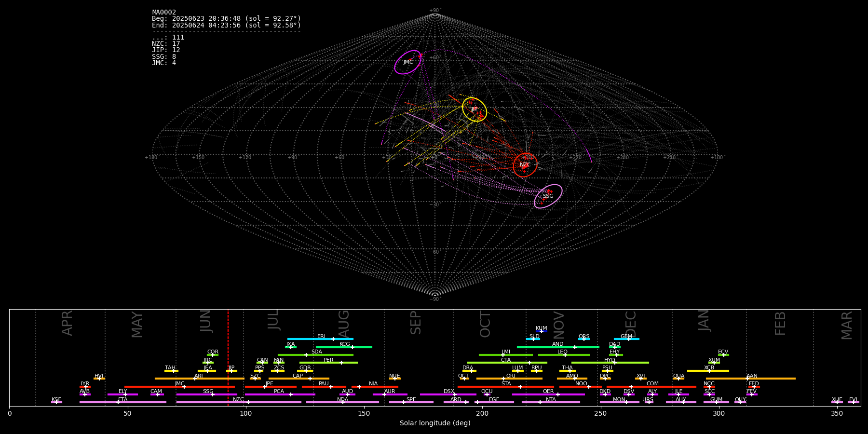
Task: Click the magenta JMC radiant ellipse on sky map
Action: [x=408, y=62]
